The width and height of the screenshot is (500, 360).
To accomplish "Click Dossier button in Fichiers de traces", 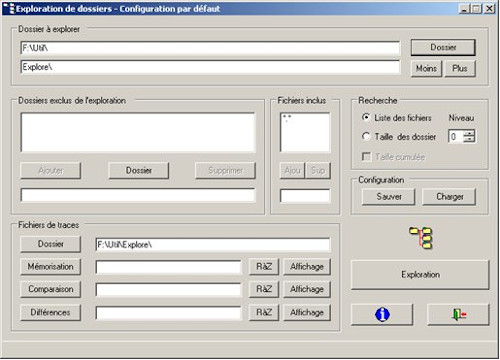I will [50, 244].
